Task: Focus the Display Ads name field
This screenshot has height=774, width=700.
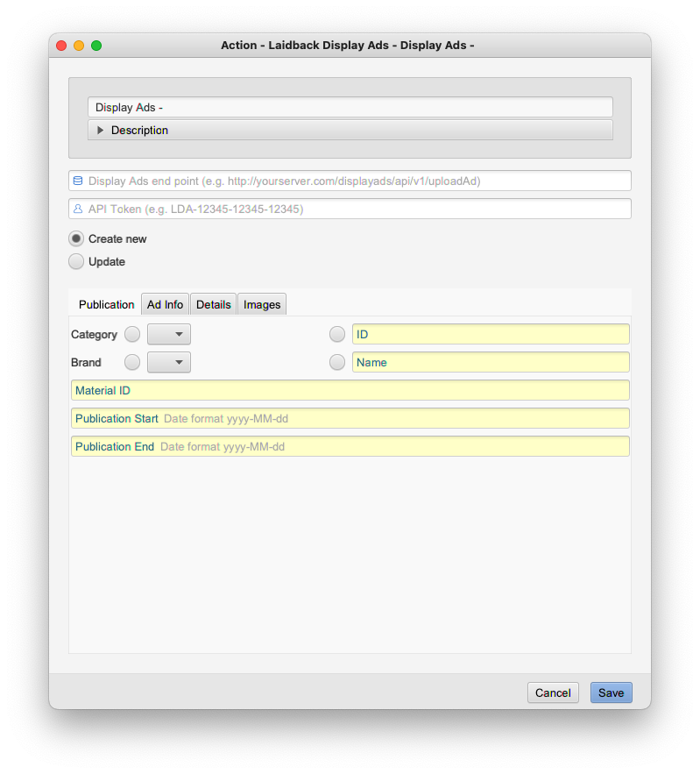Action: coord(350,107)
